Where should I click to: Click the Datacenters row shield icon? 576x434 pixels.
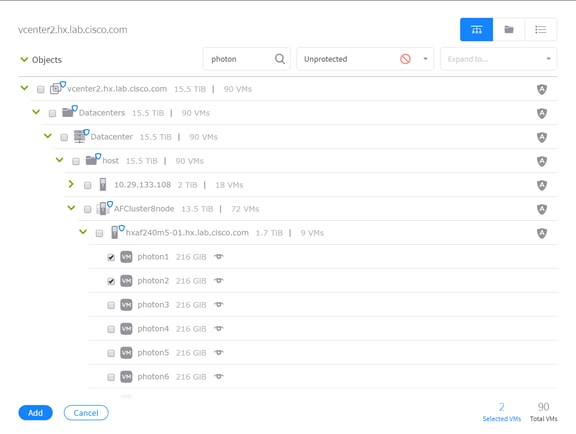click(542, 113)
